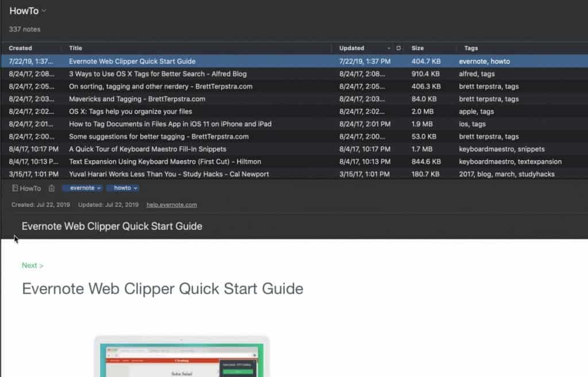Screen dimensions: 588x377
Task: Click the '337 notes' count label
Action: 24,29
